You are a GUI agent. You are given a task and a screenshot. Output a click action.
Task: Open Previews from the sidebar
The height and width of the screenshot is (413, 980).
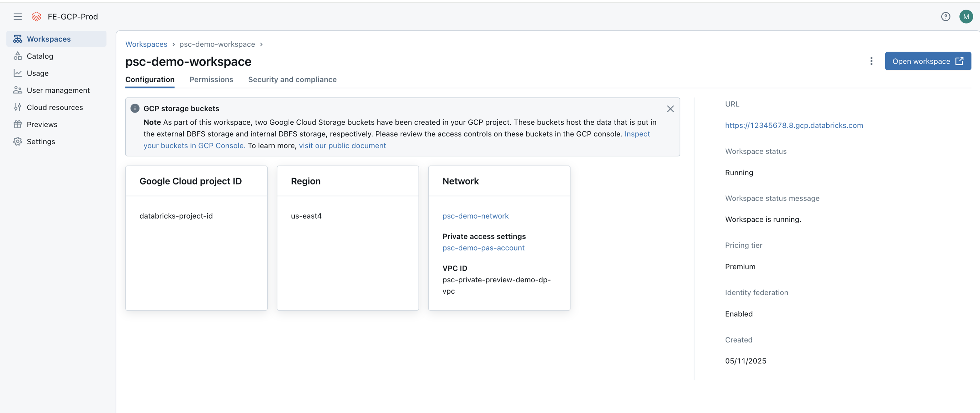pyautogui.click(x=42, y=125)
